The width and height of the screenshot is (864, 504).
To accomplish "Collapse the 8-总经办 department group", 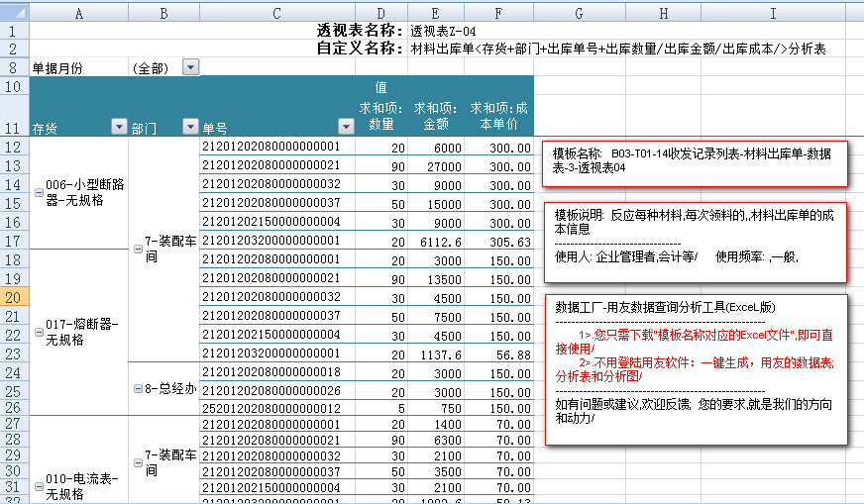I will [138, 389].
